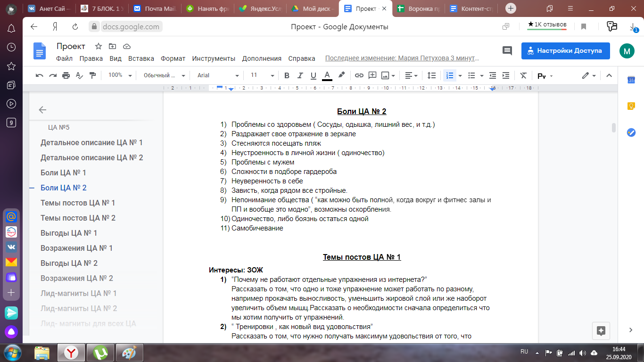Insert a link with the chain icon
644x362 pixels.
359,75
